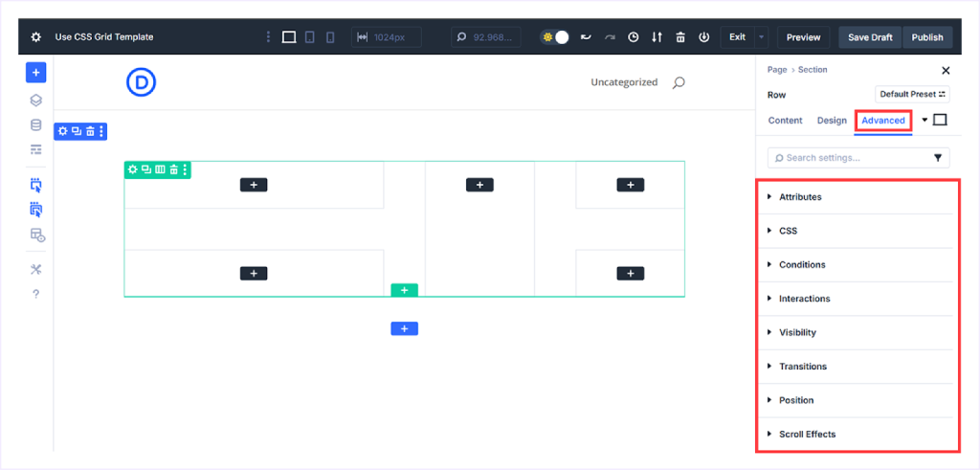980x470 pixels.
Task: Expand the Attributes settings group
Action: click(x=800, y=197)
